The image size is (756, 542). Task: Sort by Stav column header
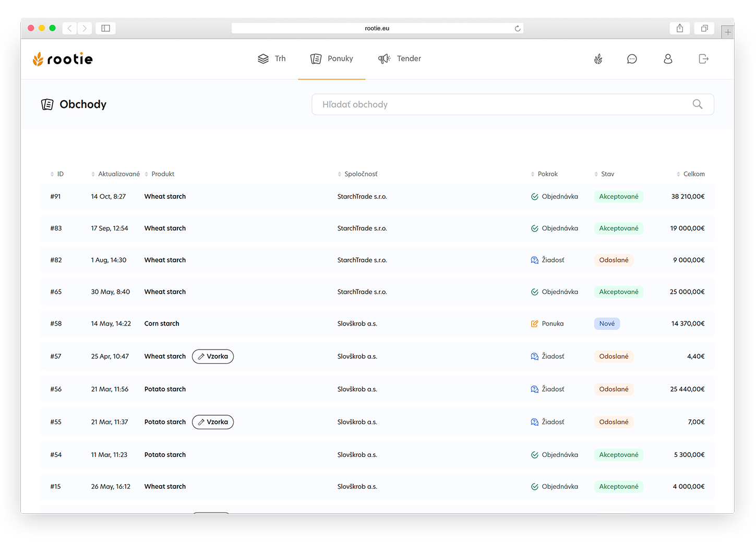607,174
